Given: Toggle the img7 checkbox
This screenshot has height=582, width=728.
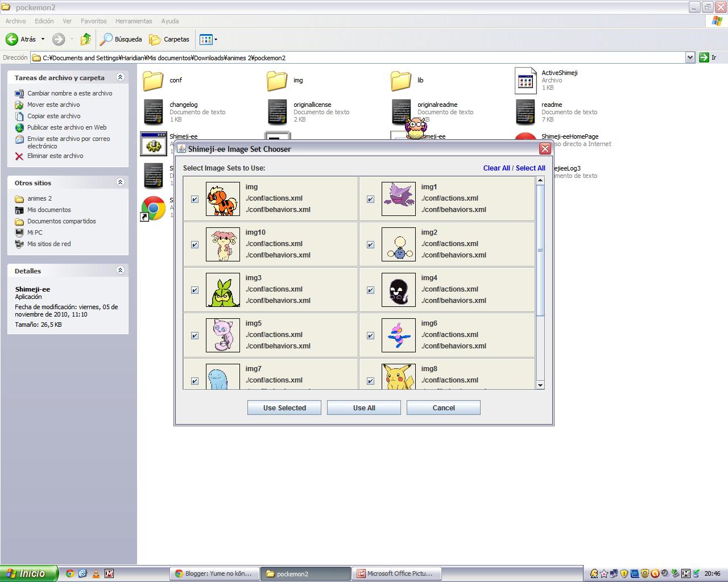Looking at the screenshot, I should pyautogui.click(x=195, y=381).
